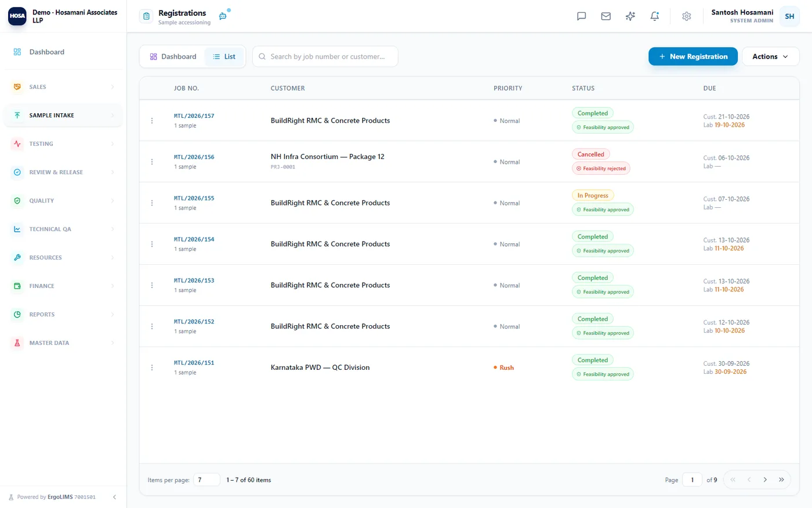Click the page number input field
Screen dimensions: 812x508
point(692,480)
